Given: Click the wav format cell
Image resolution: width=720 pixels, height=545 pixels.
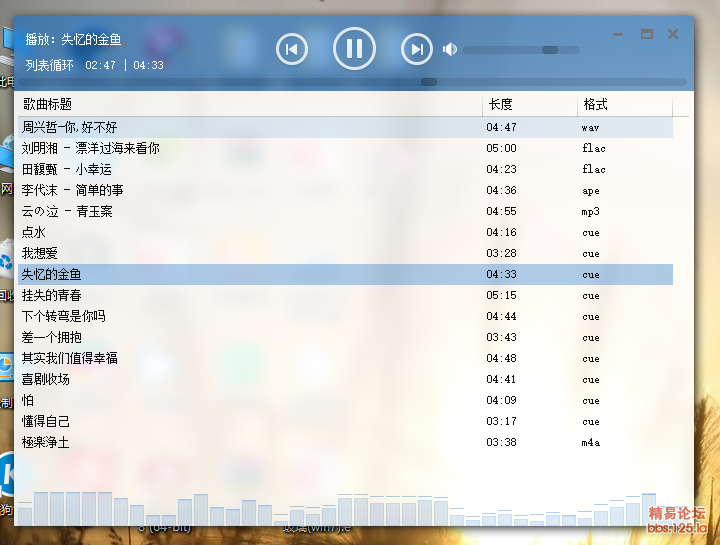Looking at the screenshot, I should coord(590,128).
